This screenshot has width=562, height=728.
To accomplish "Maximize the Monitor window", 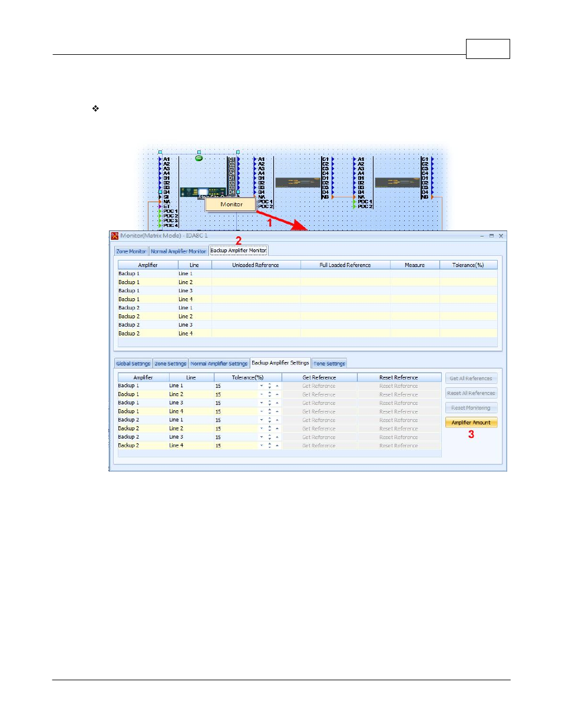I will pos(491,236).
